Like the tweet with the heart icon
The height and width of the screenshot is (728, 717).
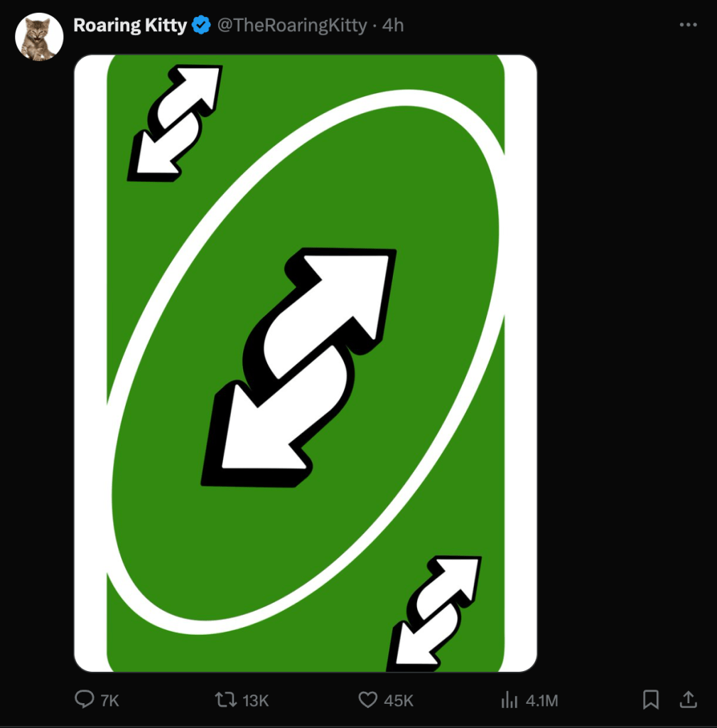click(367, 700)
